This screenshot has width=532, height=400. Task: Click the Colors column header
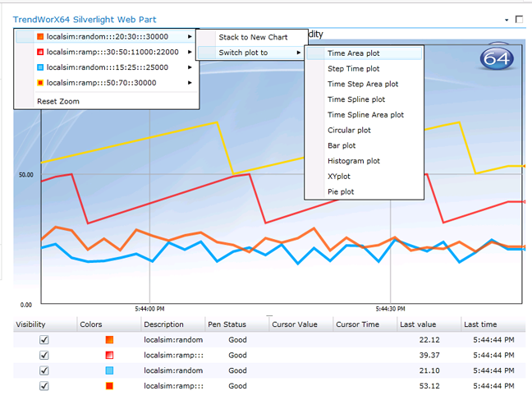(109, 324)
